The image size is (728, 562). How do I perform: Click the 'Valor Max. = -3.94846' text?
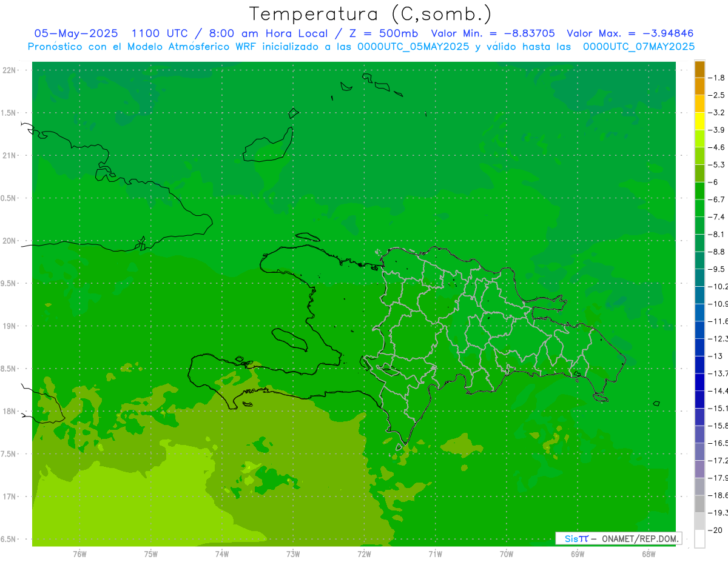point(630,33)
